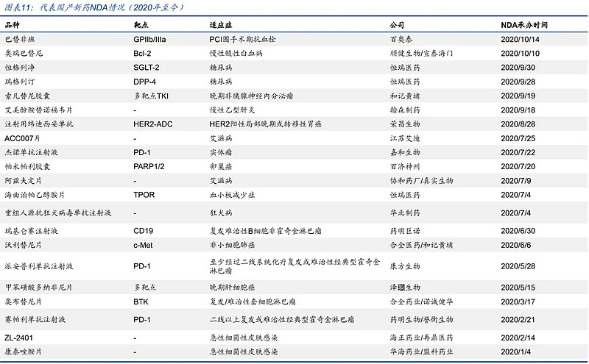Select the date 2020/9/19
Screen dimensions: 589x364
click(518, 96)
